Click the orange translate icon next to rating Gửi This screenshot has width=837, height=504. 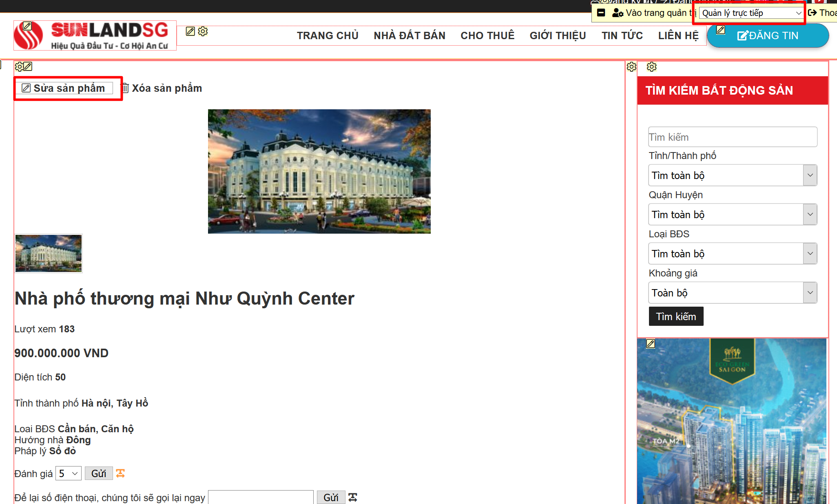(120, 473)
